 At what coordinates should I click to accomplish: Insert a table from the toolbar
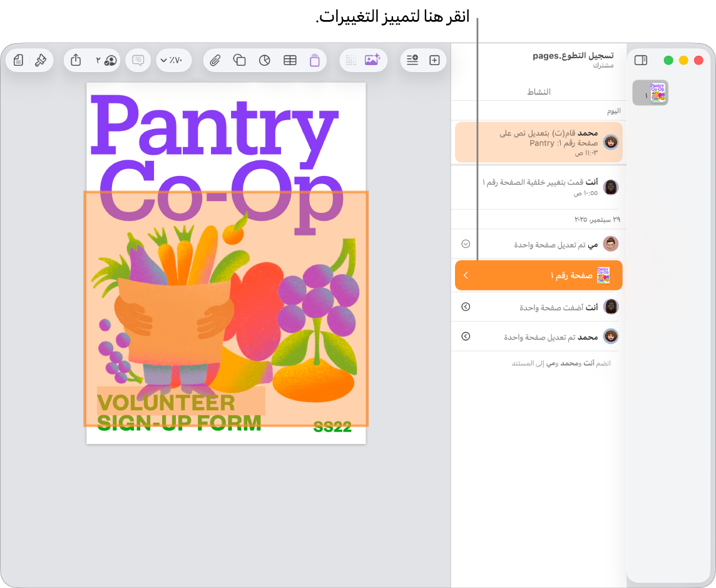pos(290,60)
